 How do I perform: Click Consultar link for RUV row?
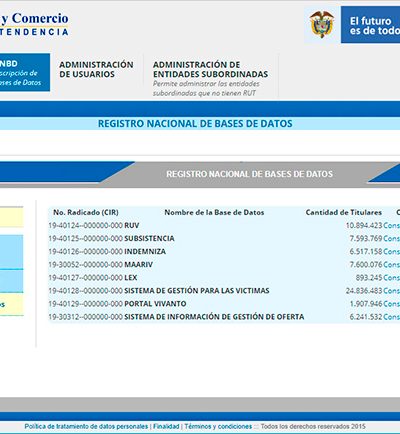(392, 225)
